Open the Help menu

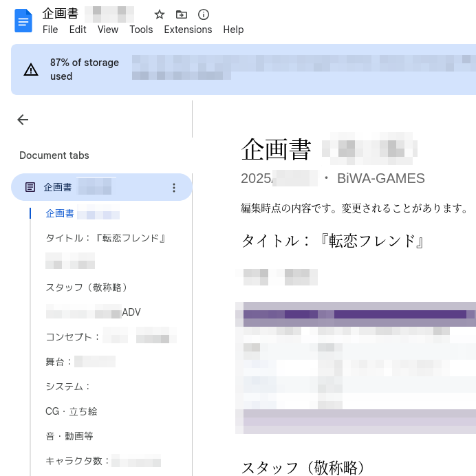tap(233, 30)
